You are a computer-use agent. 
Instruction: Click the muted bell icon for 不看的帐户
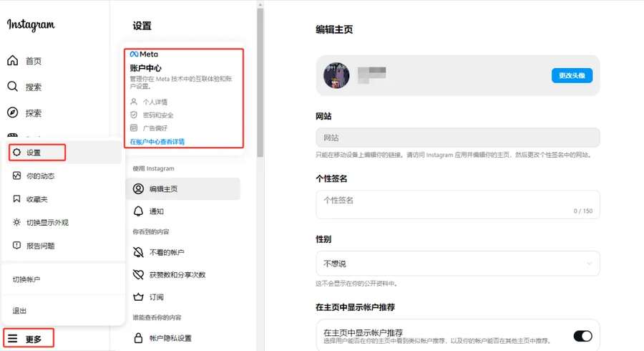[138, 252]
